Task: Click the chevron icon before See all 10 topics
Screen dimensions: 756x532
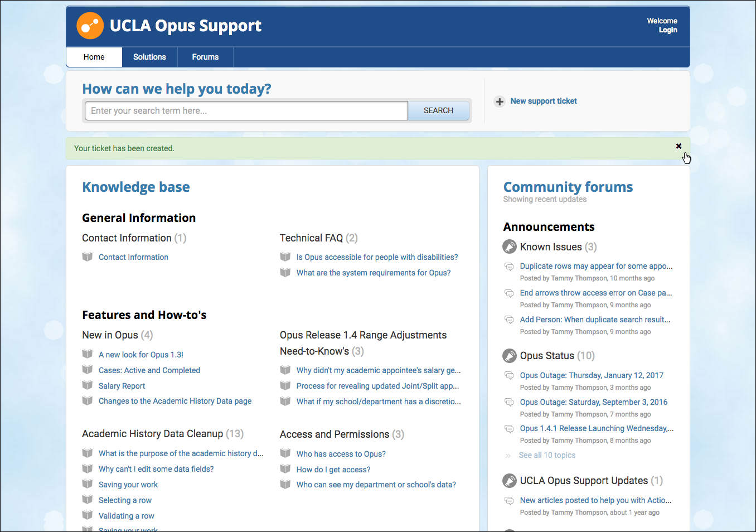Action: pos(508,456)
